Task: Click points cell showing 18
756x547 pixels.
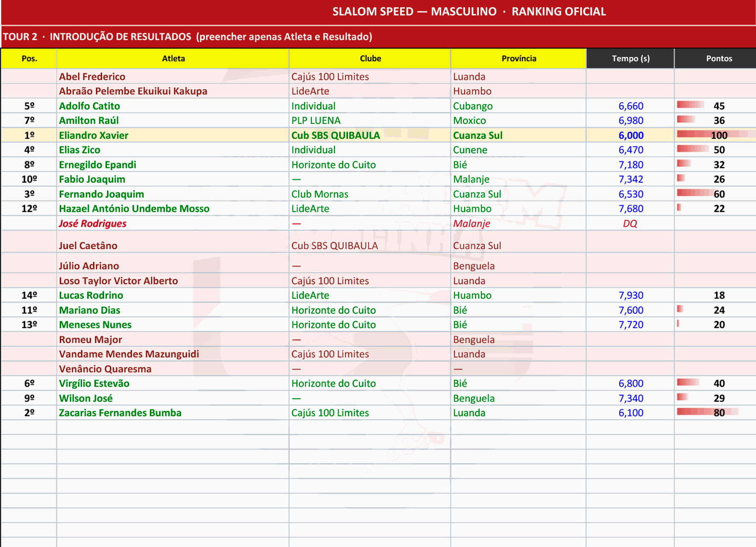Action: [x=715, y=295]
